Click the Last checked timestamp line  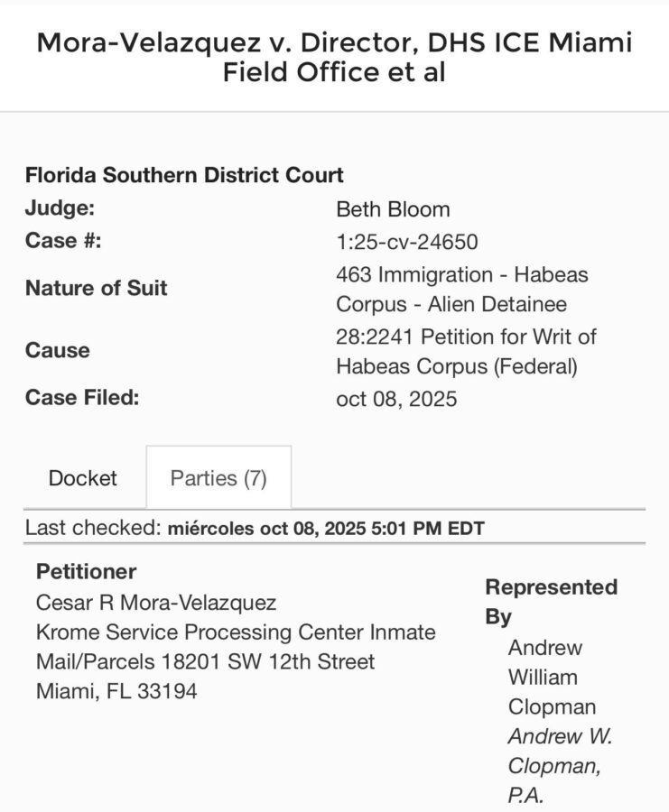(255, 529)
